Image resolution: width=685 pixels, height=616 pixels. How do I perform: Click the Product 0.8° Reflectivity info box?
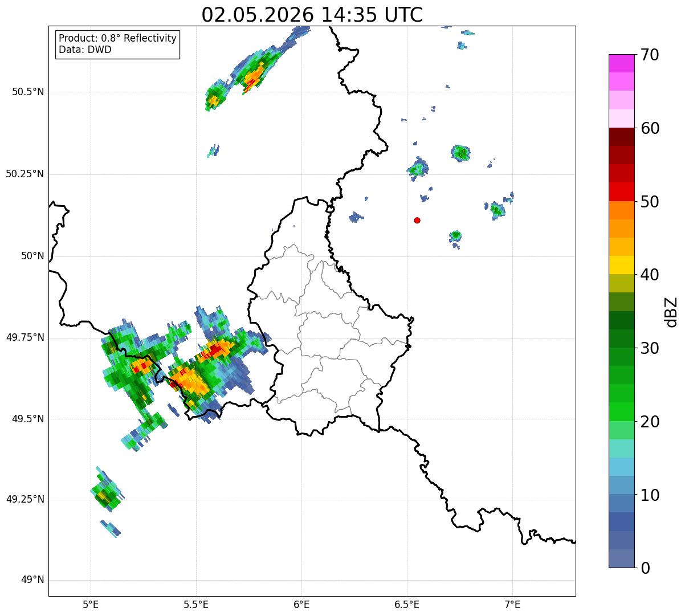coord(117,44)
